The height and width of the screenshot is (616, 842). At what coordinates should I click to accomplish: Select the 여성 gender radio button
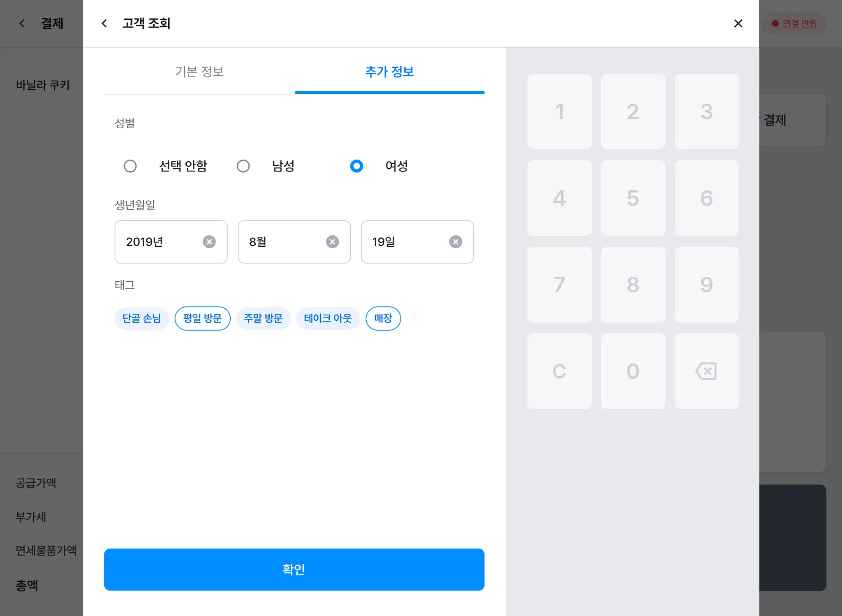tap(356, 166)
